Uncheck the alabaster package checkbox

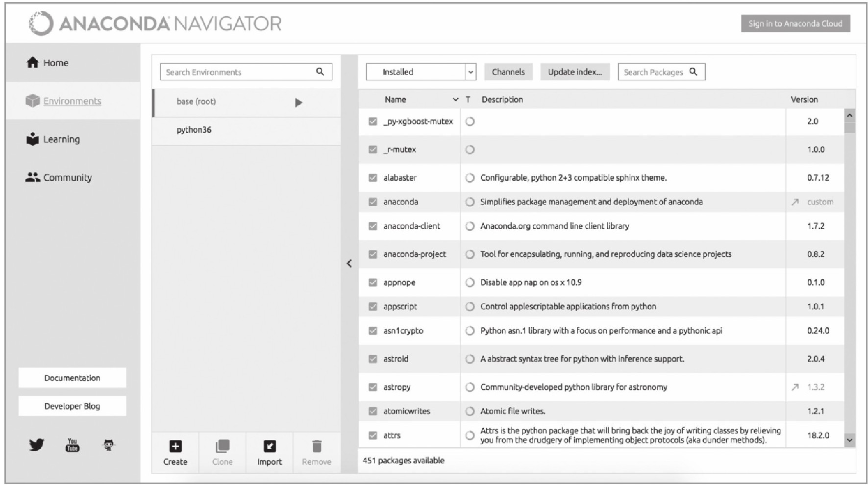coord(373,178)
